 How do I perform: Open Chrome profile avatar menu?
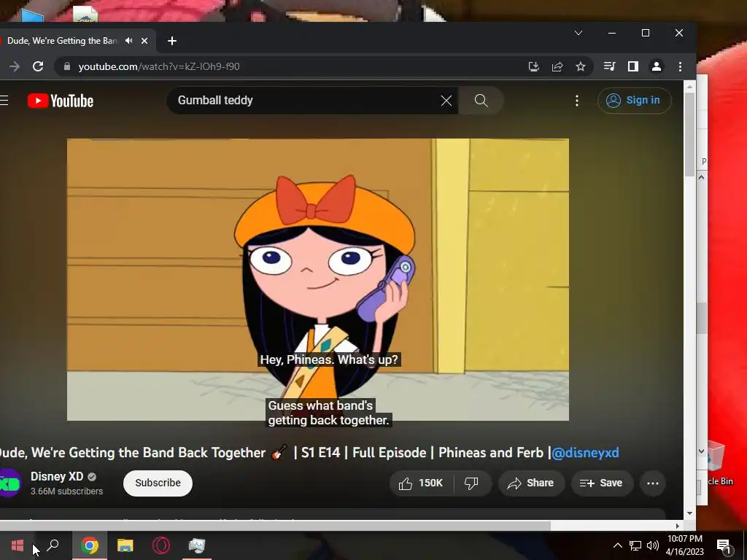(x=656, y=66)
